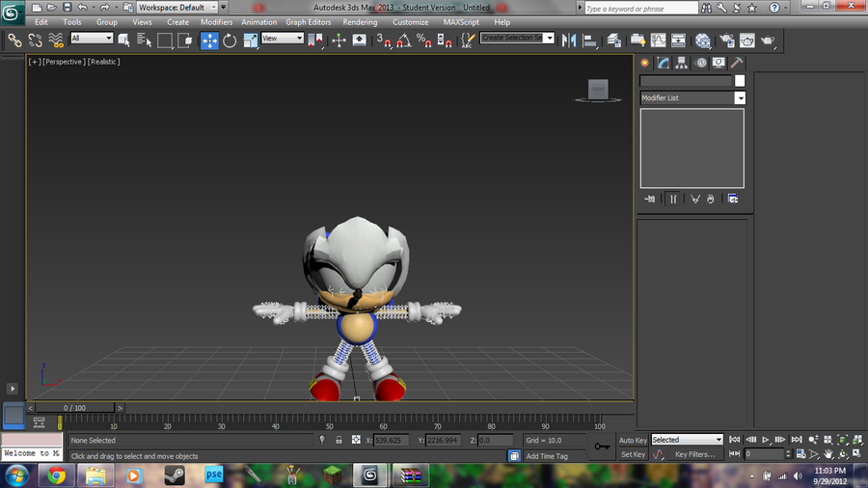The image size is (868, 488).
Task: Toggle Angle Snap
Action: click(x=403, y=41)
